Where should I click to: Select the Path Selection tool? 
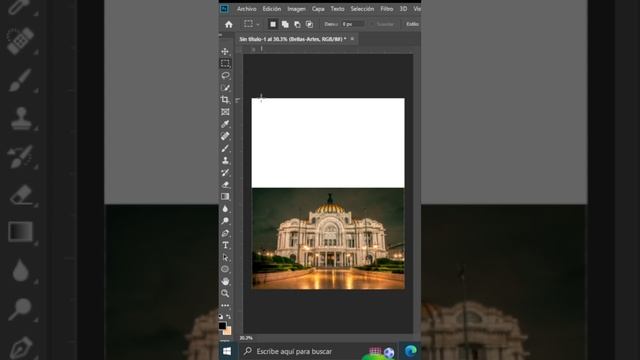coord(225,257)
